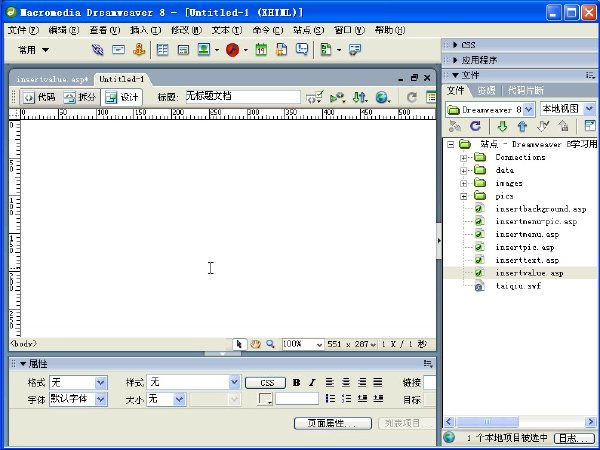The height and width of the screenshot is (450, 600).
Task: Open the Tag Chooser icon
Action: (355, 50)
